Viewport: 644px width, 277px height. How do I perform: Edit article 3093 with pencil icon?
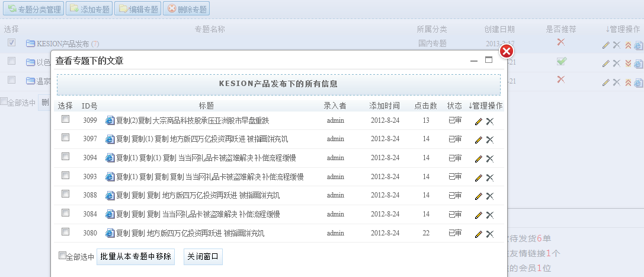click(478, 177)
